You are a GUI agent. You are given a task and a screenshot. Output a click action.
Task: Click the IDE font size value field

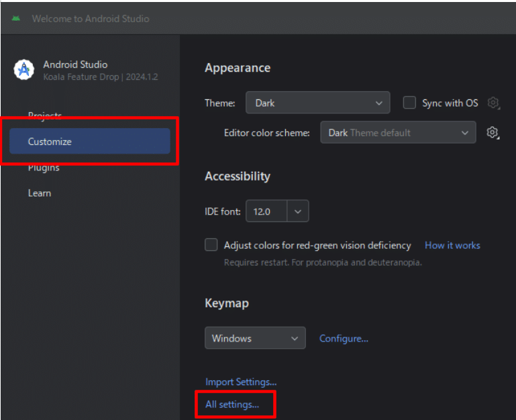pos(266,211)
